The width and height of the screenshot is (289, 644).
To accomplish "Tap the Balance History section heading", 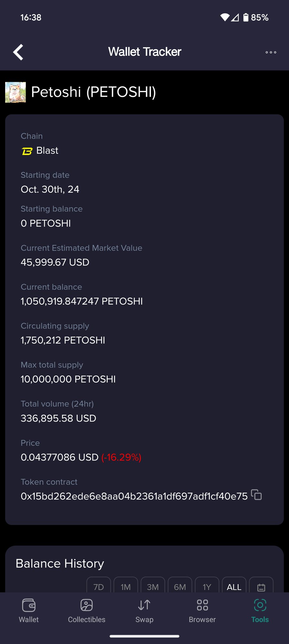I will [60, 563].
